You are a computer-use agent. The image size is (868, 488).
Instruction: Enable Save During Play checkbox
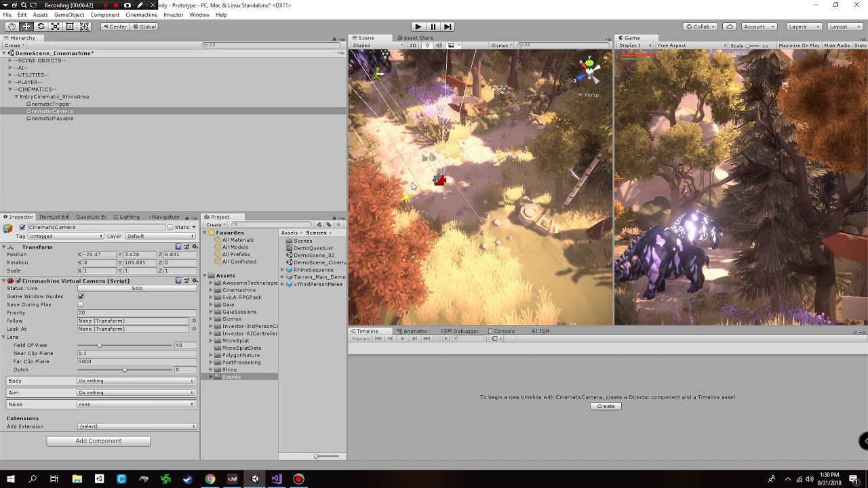coord(81,304)
